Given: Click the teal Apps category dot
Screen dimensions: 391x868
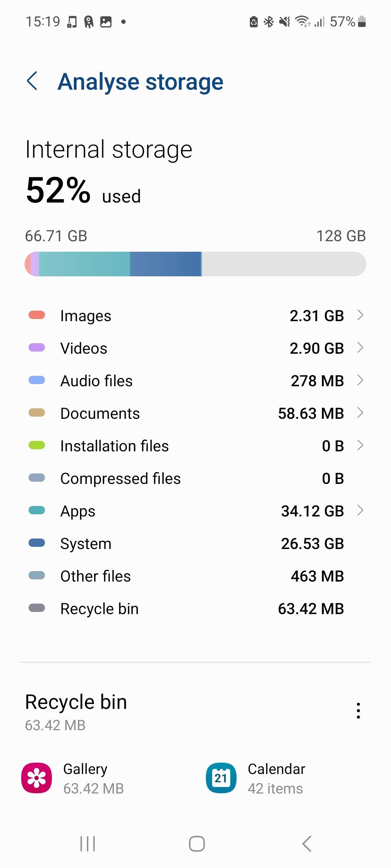Looking at the screenshot, I should (x=37, y=510).
